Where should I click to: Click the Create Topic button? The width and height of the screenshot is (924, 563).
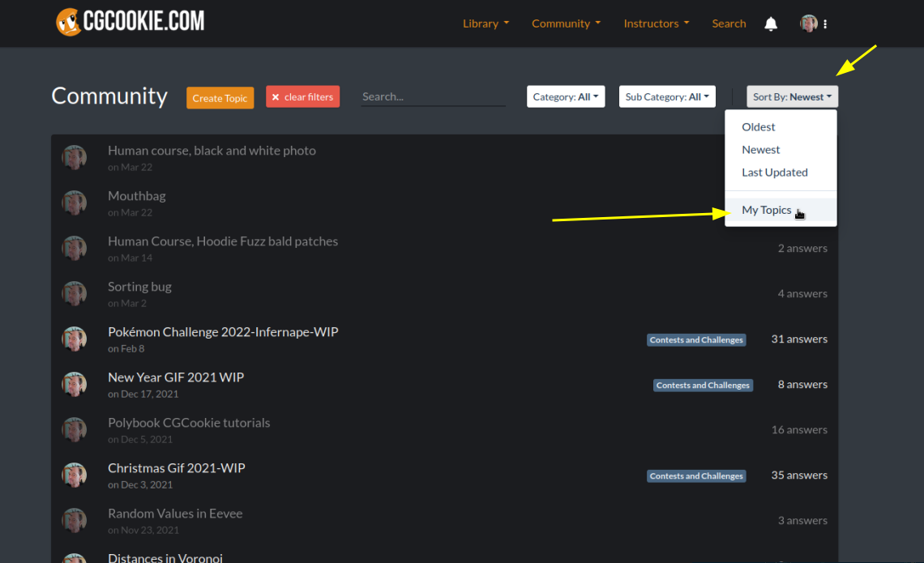(220, 98)
